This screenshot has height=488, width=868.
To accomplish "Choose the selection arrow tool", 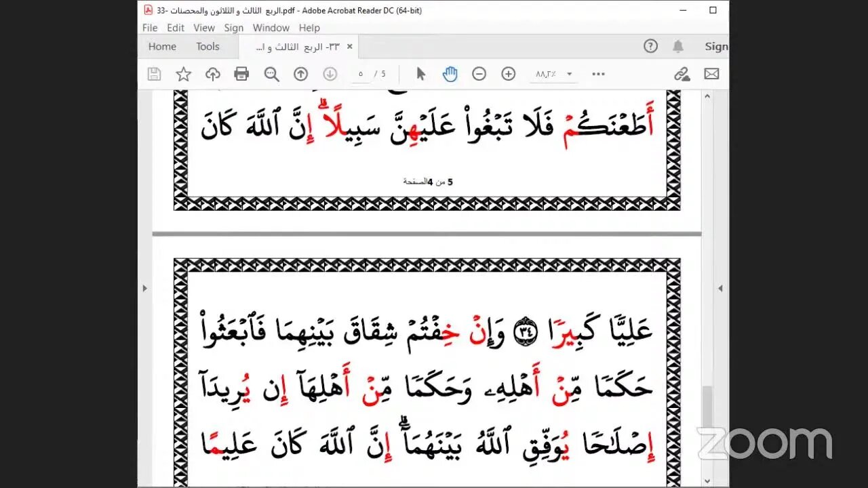I will [420, 74].
